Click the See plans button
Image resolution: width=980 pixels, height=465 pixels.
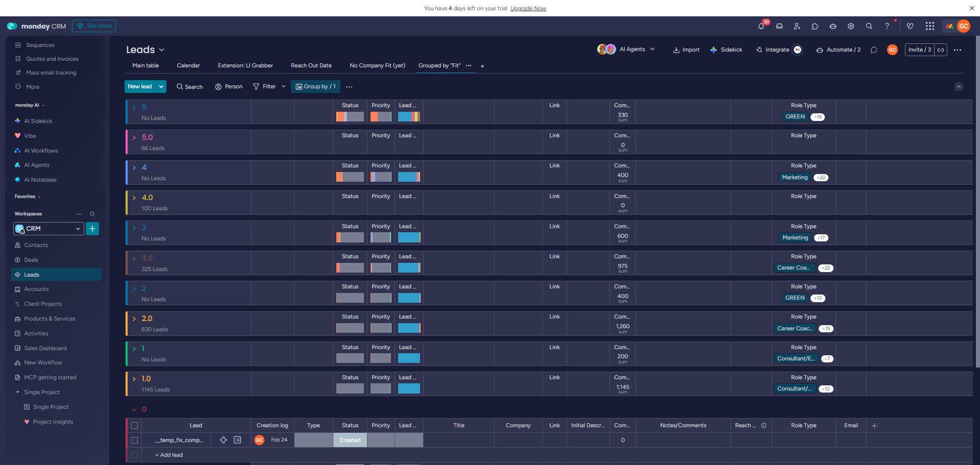pos(94,26)
